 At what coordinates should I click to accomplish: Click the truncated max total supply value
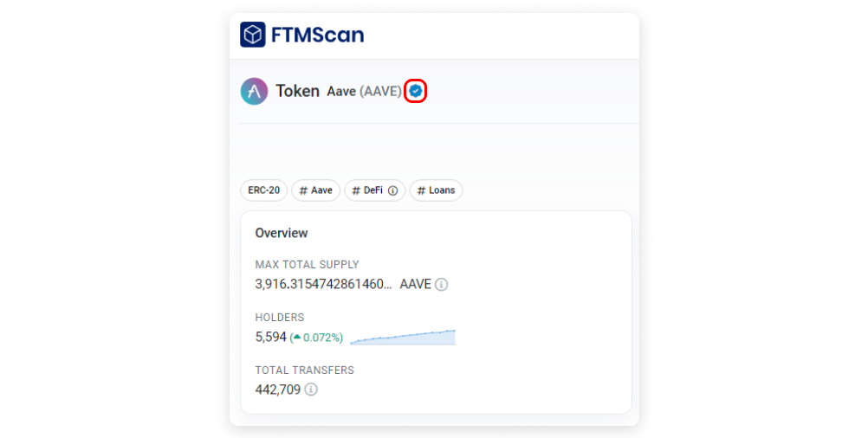coord(323,284)
